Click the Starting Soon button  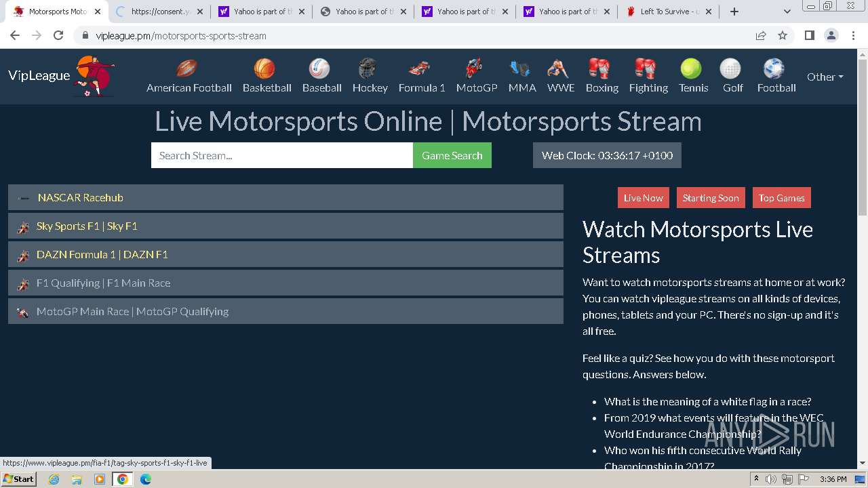tap(711, 198)
